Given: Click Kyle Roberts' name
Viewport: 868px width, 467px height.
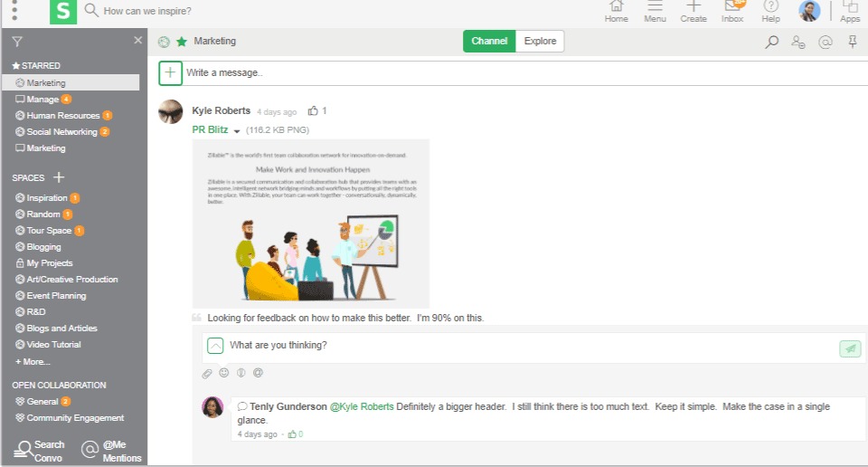Looking at the screenshot, I should [x=221, y=110].
